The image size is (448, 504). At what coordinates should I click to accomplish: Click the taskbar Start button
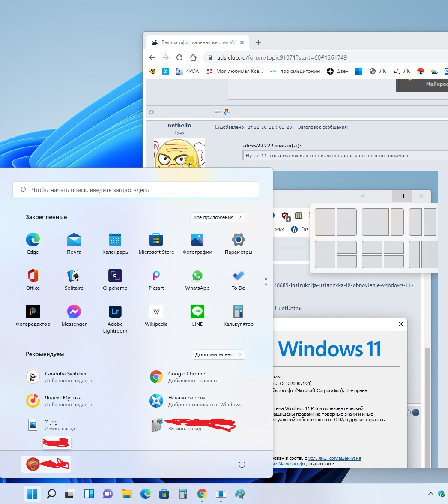tap(32, 494)
